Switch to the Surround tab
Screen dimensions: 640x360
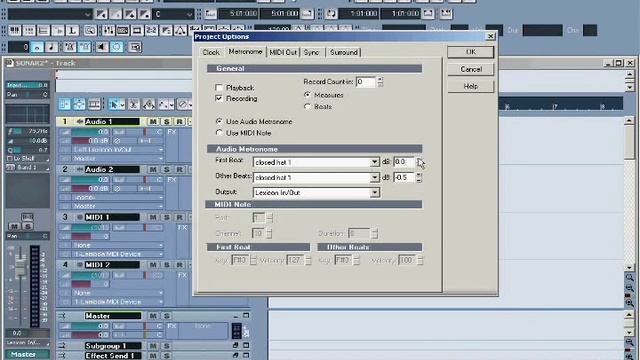(344, 53)
